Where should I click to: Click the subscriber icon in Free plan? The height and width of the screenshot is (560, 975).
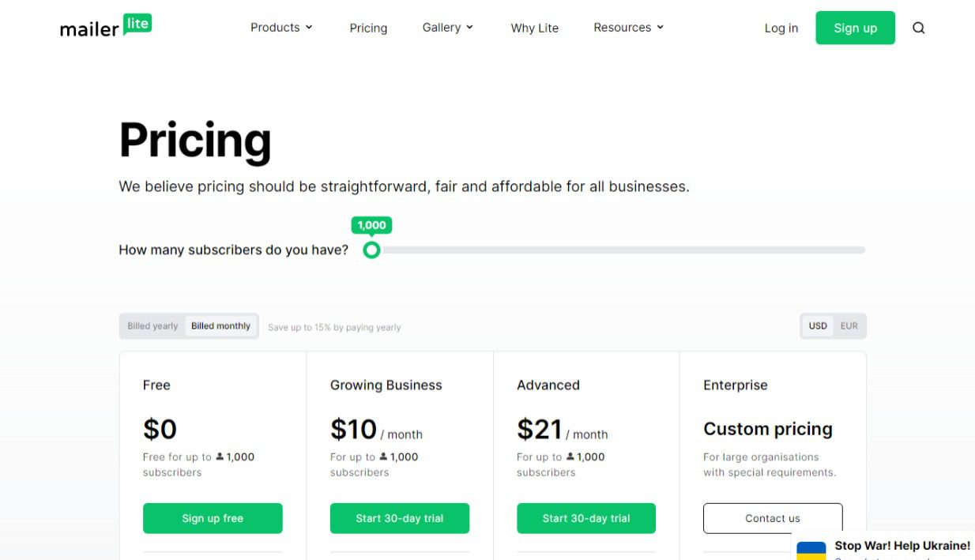pos(220,457)
